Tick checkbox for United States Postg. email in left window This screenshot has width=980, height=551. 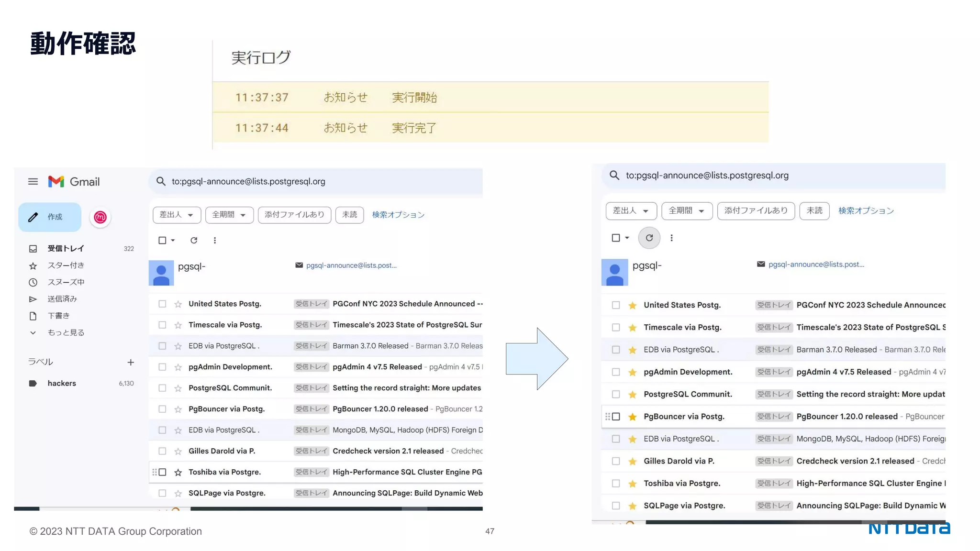pos(162,304)
